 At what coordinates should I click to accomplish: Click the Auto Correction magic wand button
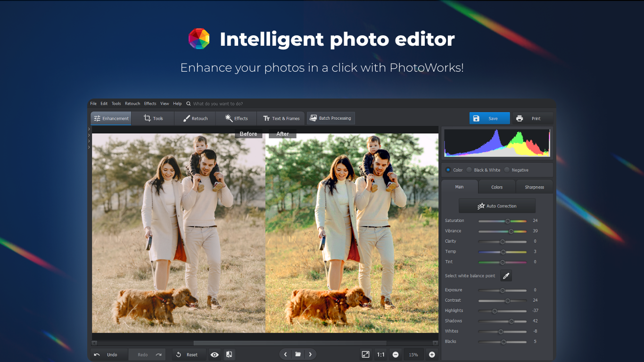[497, 206]
